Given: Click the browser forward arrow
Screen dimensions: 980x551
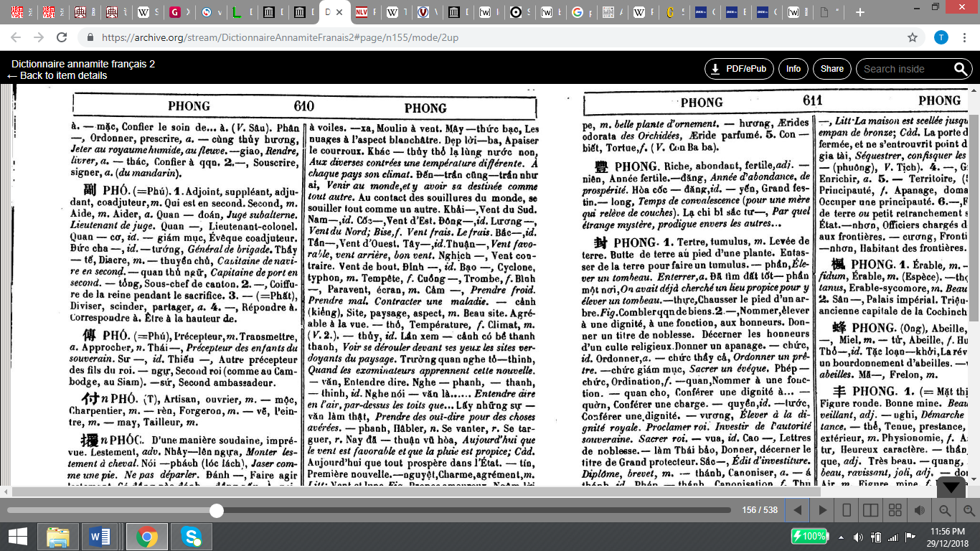Looking at the screenshot, I should tap(39, 37).
